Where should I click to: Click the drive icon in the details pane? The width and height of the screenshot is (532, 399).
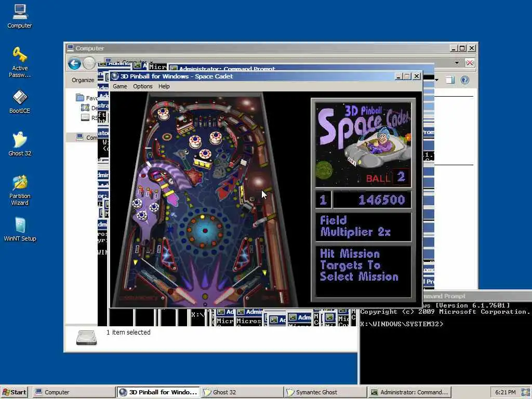click(87, 338)
